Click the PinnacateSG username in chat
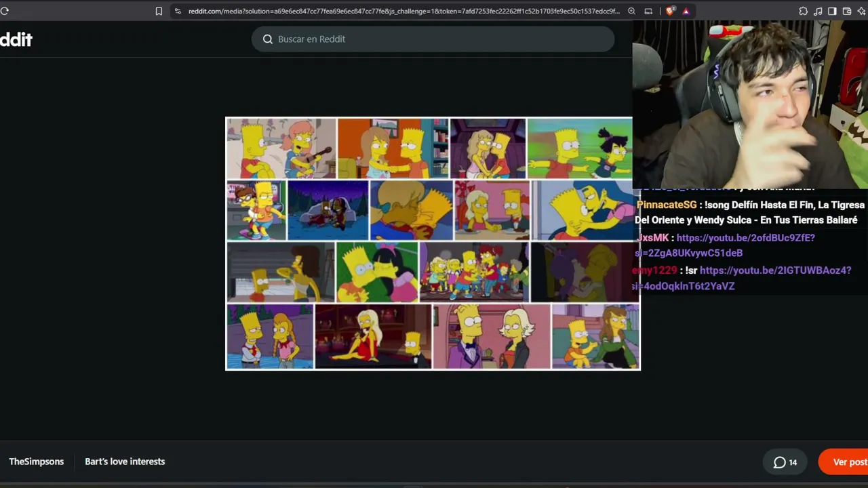The width and height of the screenshot is (868, 488). [667, 205]
